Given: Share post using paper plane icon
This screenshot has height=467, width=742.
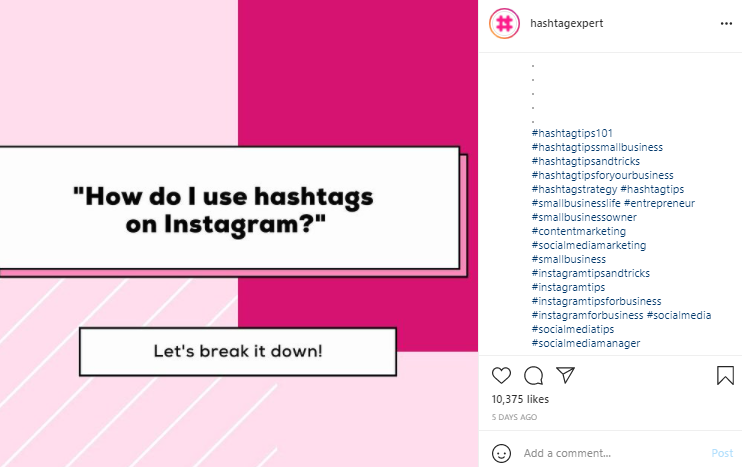Looking at the screenshot, I should click(565, 376).
